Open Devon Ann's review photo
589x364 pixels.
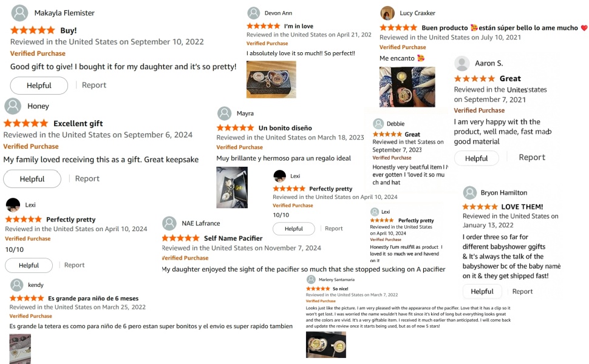click(271, 79)
